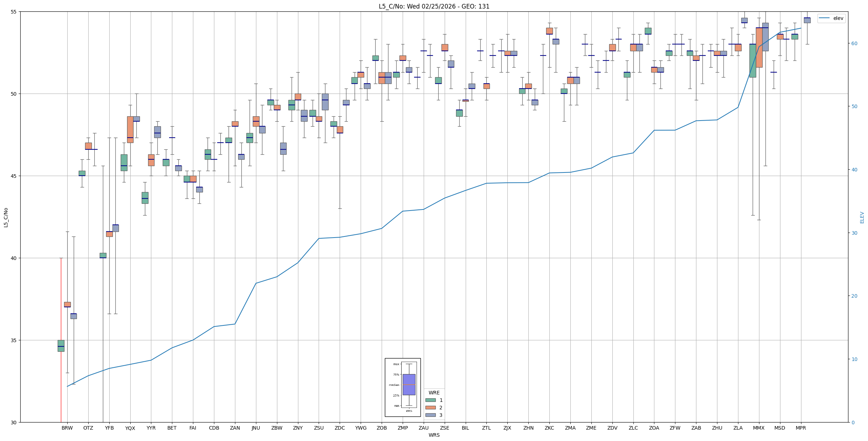Click the WRS x-axis title

[434, 435]
